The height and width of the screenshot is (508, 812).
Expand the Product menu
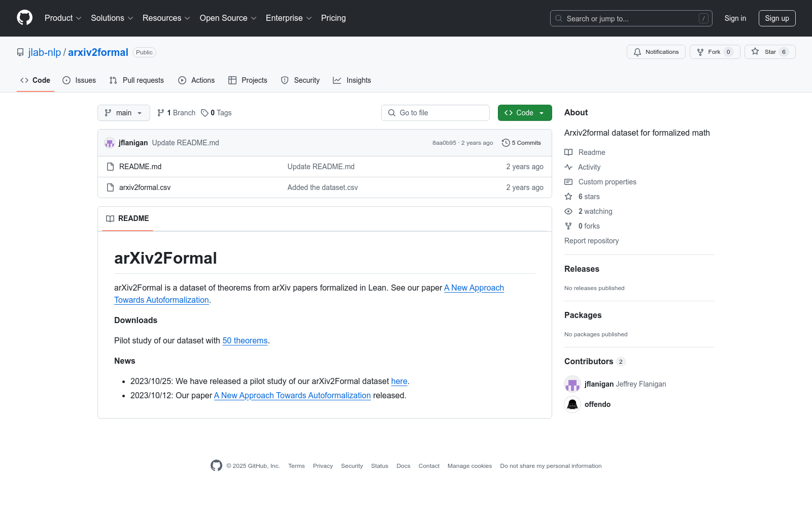(63, 18)
